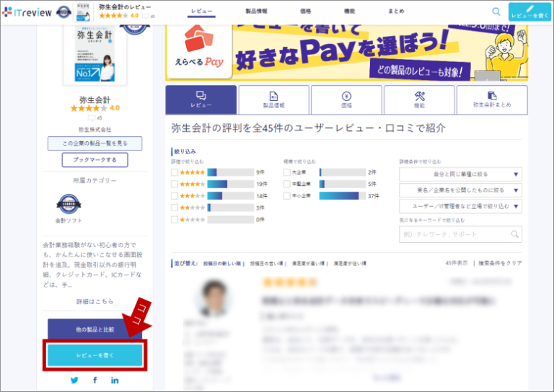Click the keyword search magnifier icon

tap(515, 234)
